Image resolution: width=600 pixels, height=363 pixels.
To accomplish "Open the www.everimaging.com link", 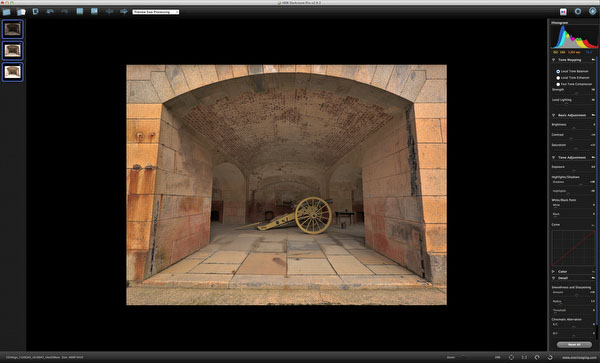I will coord(579,358).
